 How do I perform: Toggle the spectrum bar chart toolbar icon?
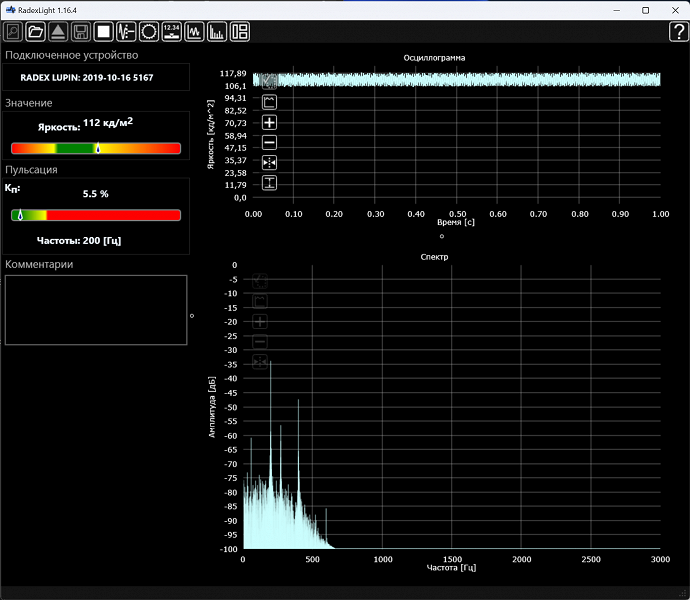[217, 32]
